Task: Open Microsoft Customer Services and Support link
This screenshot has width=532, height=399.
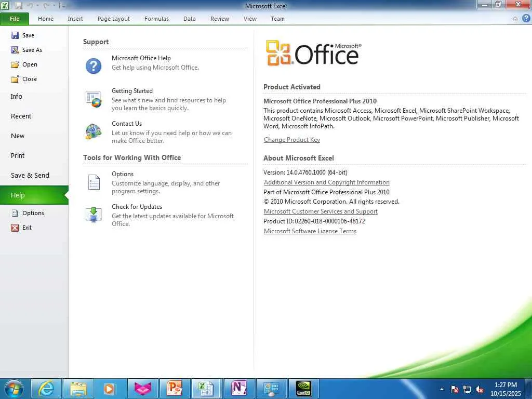Action: [321, 211]
